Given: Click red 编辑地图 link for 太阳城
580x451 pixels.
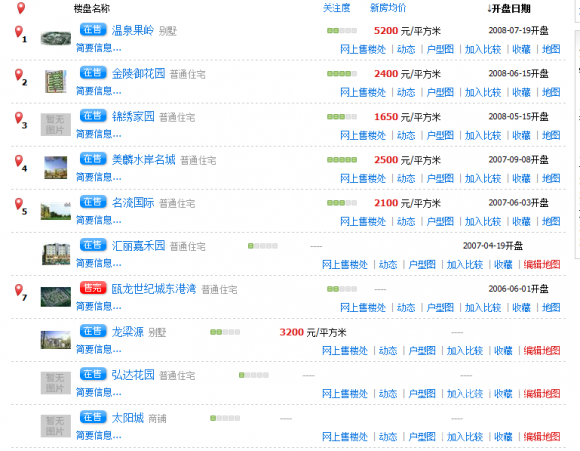Looking at the screenshot, I should click(x=542, y=437).
